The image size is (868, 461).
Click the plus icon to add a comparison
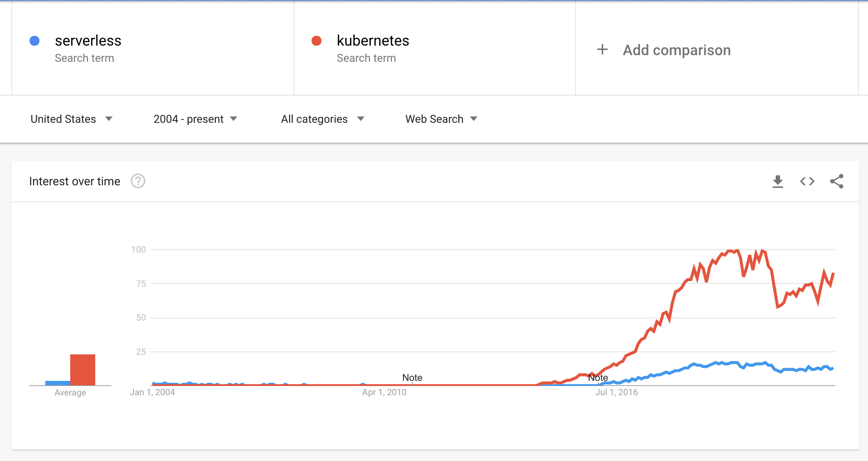(x=602, y=50)
